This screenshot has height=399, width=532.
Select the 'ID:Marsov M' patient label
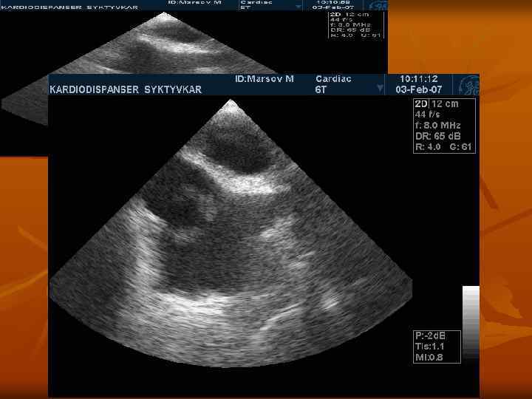265,79
